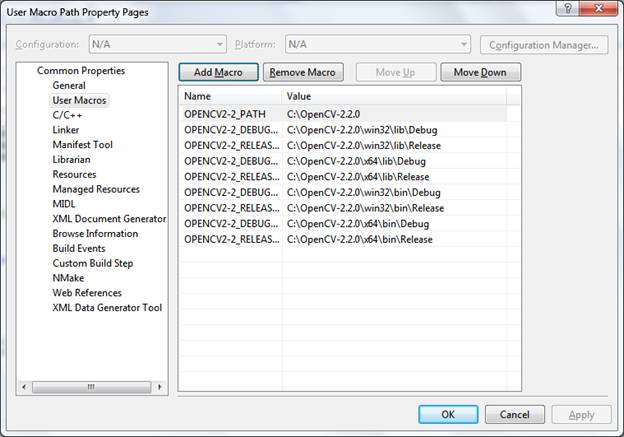
Task: Select Librarian tree item
Action: 71,159
